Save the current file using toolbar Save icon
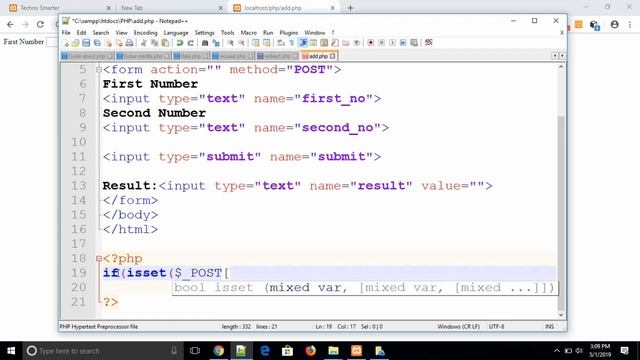640x360 pixels. (x=86, y=43)
